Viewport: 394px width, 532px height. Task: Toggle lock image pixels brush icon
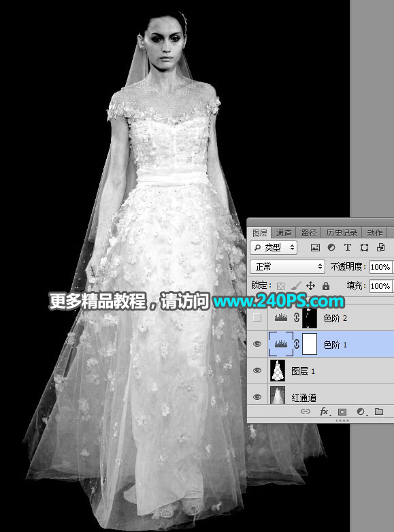click(295, 286)
